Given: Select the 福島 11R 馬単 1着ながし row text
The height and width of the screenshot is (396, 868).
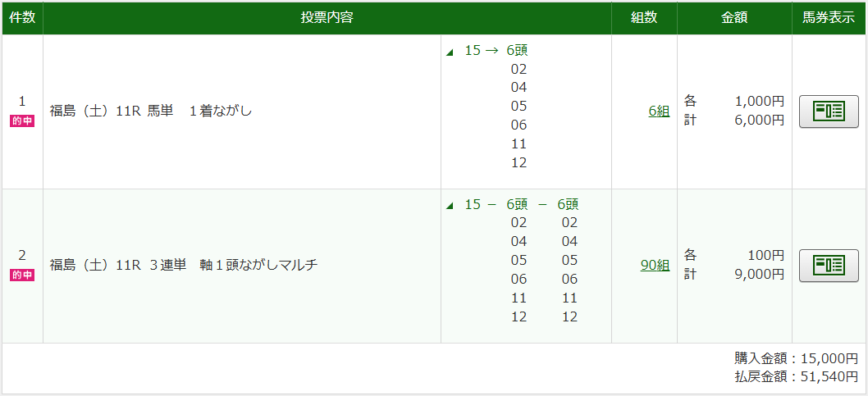Looking at the screenshot, I should click(x=151, y=112).
